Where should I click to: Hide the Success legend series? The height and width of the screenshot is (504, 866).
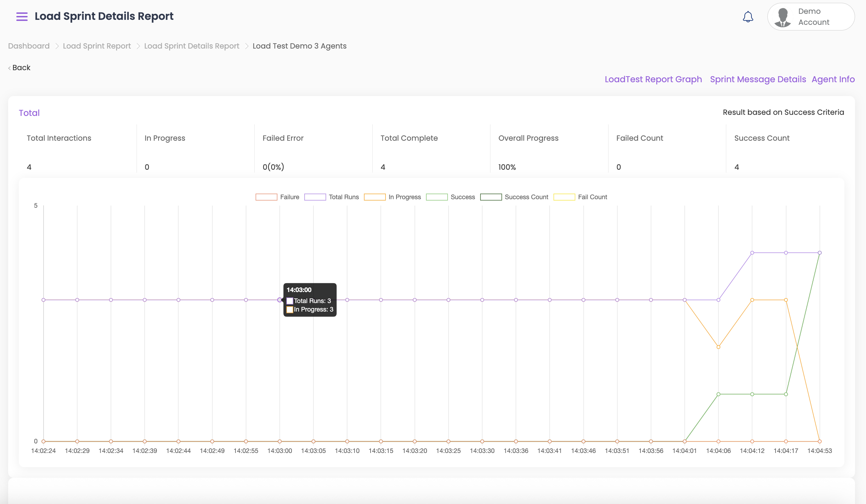tap(437, 197)
